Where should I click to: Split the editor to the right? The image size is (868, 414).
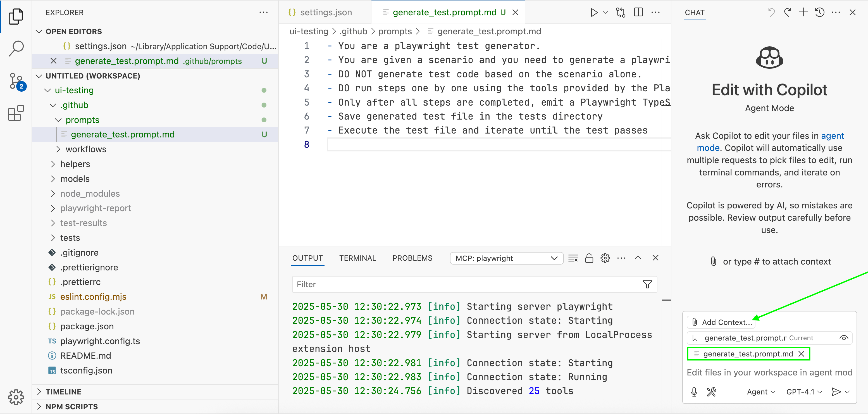638,13
